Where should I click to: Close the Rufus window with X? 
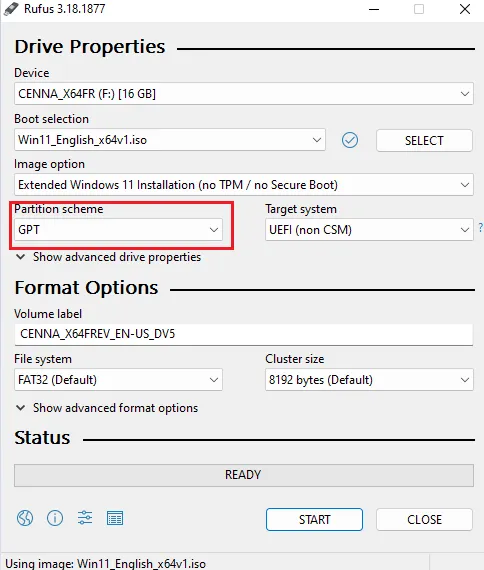pyautogui.click(x=465, y=9)
